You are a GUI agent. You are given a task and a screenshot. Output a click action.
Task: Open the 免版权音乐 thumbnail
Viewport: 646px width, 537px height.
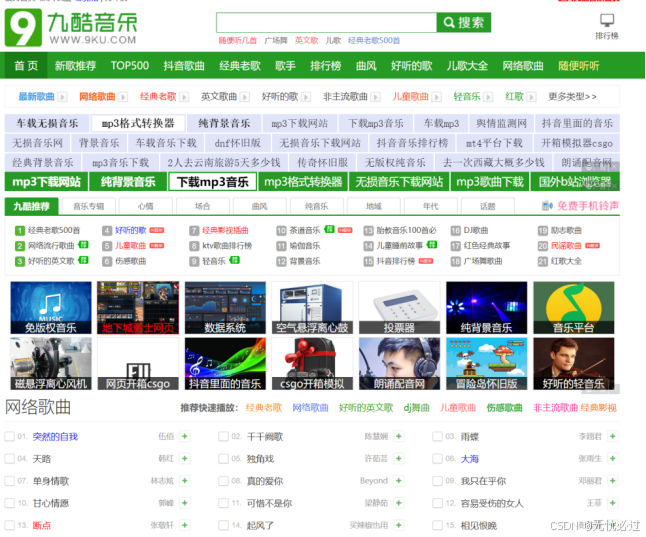[51, 307]
